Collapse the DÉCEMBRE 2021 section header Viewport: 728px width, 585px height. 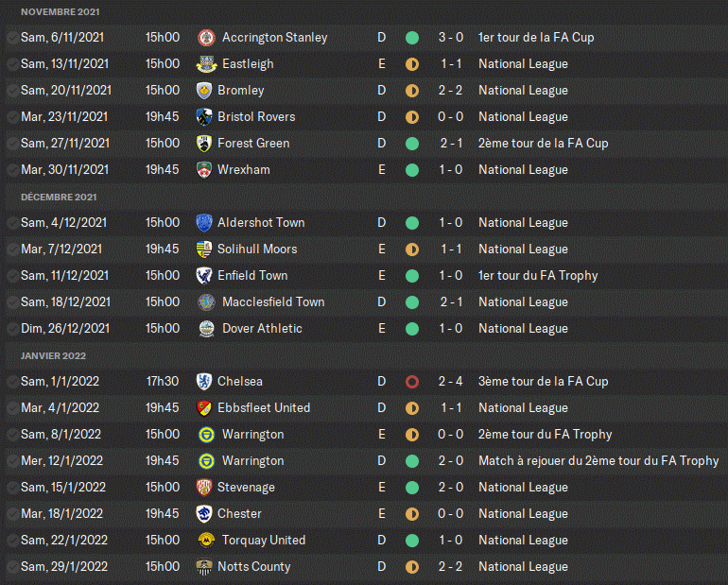59,197
